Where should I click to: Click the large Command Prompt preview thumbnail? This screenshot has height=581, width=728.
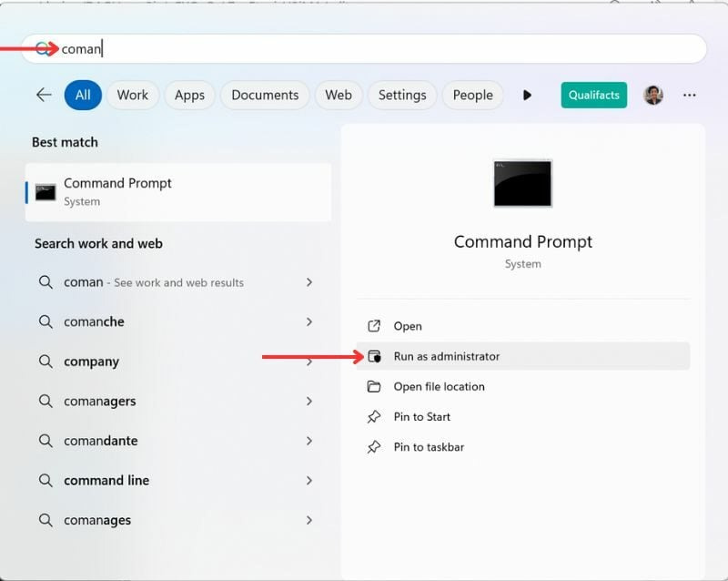coord(522,183)
